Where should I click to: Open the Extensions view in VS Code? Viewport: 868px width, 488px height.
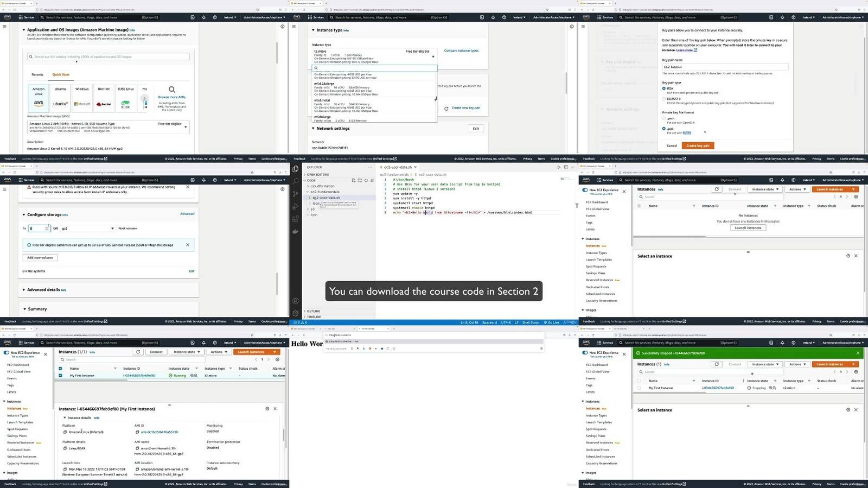296,219
